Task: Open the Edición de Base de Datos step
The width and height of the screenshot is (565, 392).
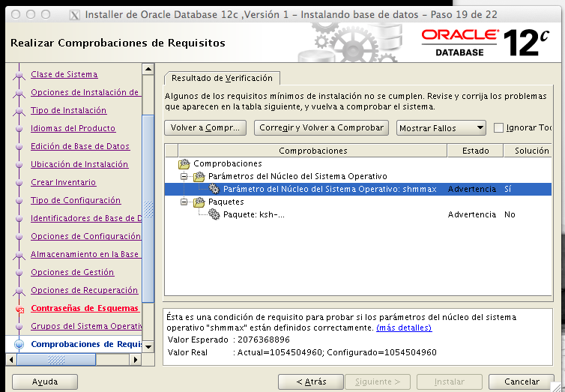Action: point(80,147)
